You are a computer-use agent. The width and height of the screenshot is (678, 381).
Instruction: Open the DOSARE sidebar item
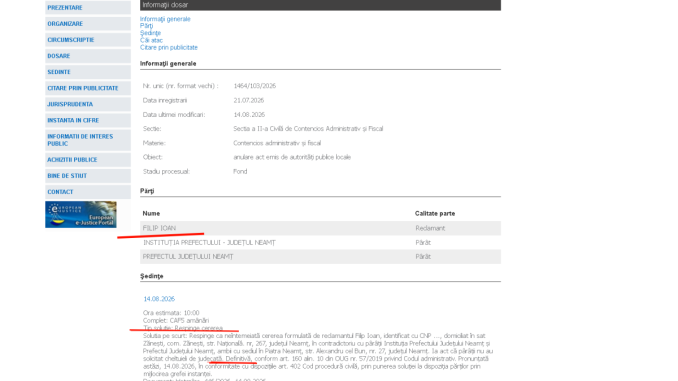click(x=88, y=56)
